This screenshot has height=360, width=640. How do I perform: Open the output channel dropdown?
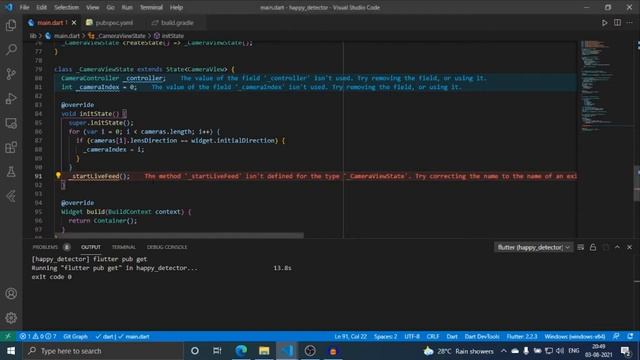(x=533, y=247)
